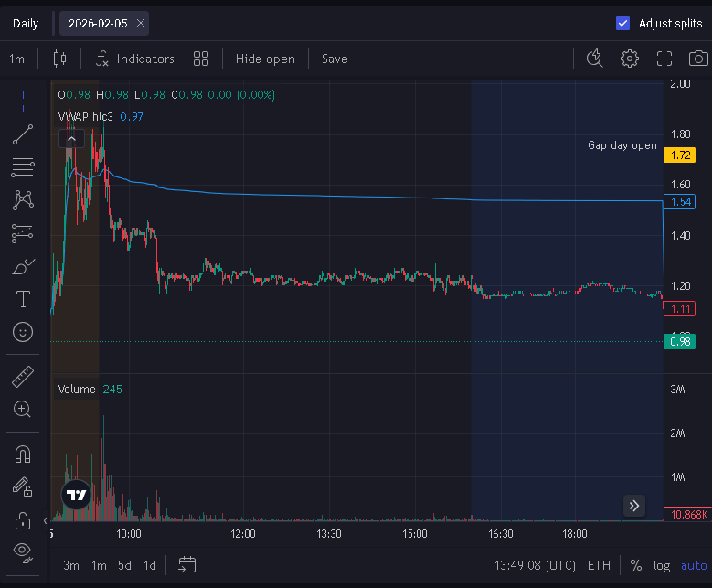Lock all drawing tools
712x588 pixels.
pyautogui.click(x=23, y=520)
